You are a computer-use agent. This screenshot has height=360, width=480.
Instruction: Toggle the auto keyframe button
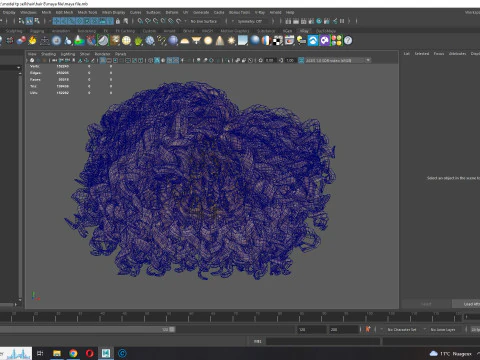pyautogui.click(x=368, y=329)
